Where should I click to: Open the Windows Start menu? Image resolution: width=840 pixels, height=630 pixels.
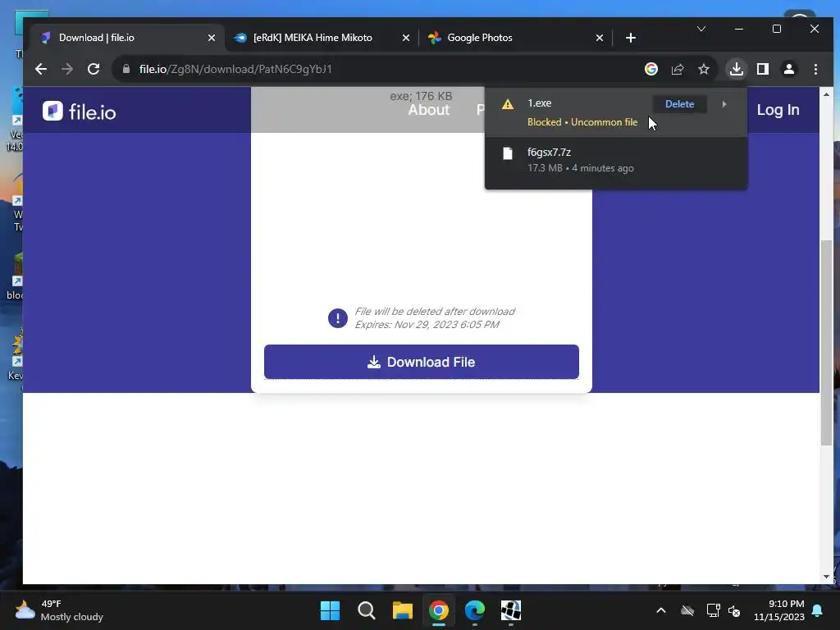pos(330,610)
